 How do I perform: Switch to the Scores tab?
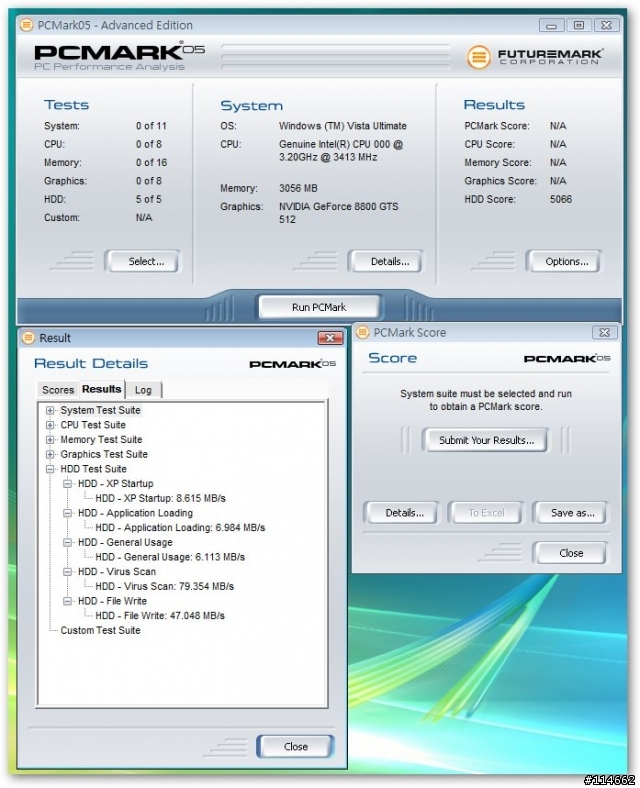58,390
